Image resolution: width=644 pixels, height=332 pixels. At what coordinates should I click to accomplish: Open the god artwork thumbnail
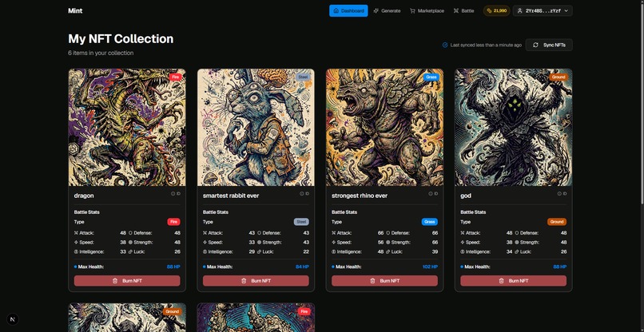click(x=514, y=128)
